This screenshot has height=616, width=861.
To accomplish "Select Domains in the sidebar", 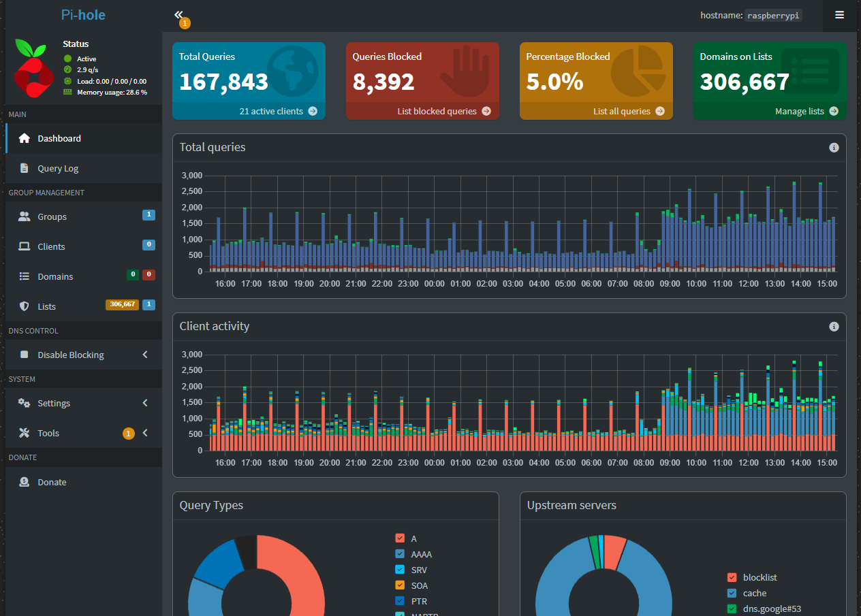I will [x=55, y=276].
